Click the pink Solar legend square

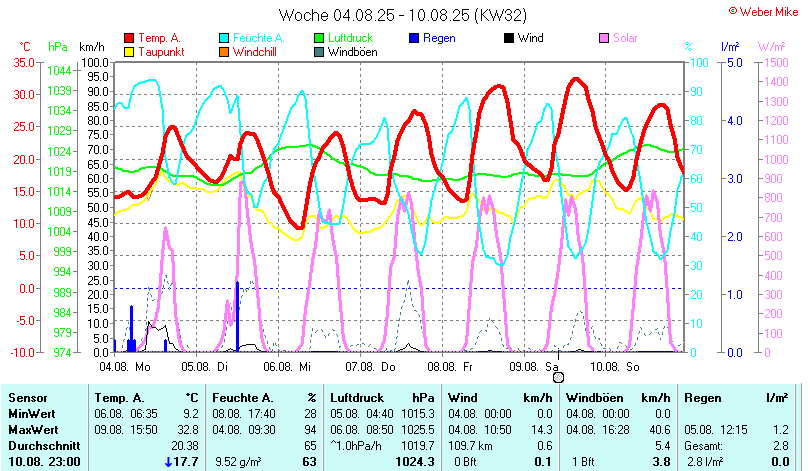tap(605, 38)
